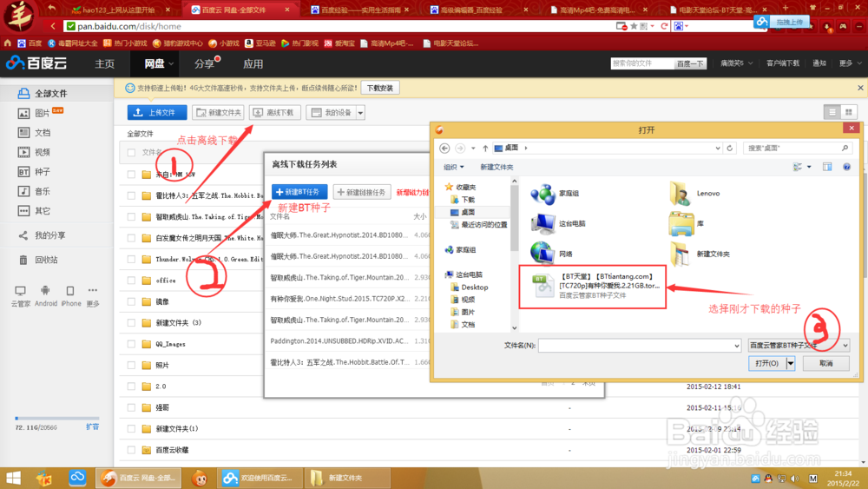Open the 音乐 category in sidebar
The width and height of the screenshot is (868, 489).
35,191
